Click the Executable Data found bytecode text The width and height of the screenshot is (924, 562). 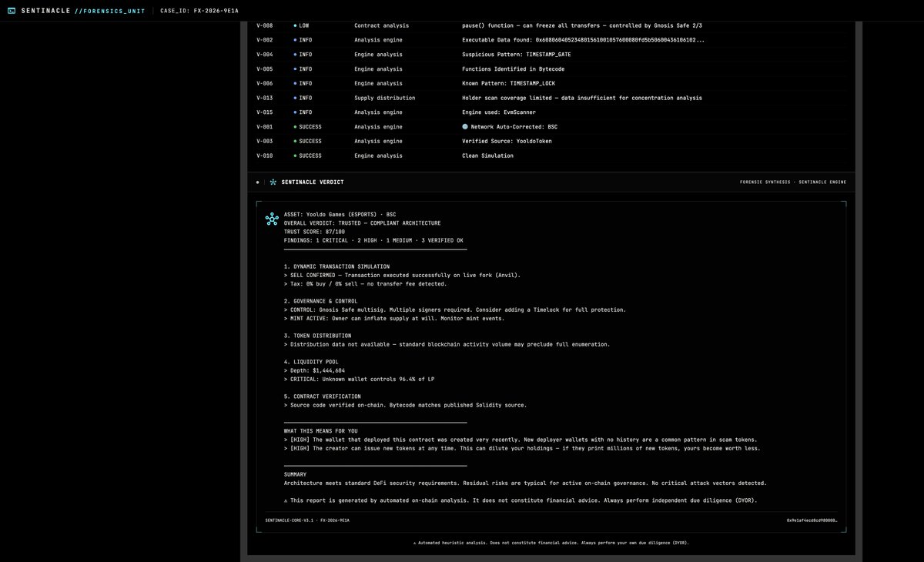coord(583,40)
